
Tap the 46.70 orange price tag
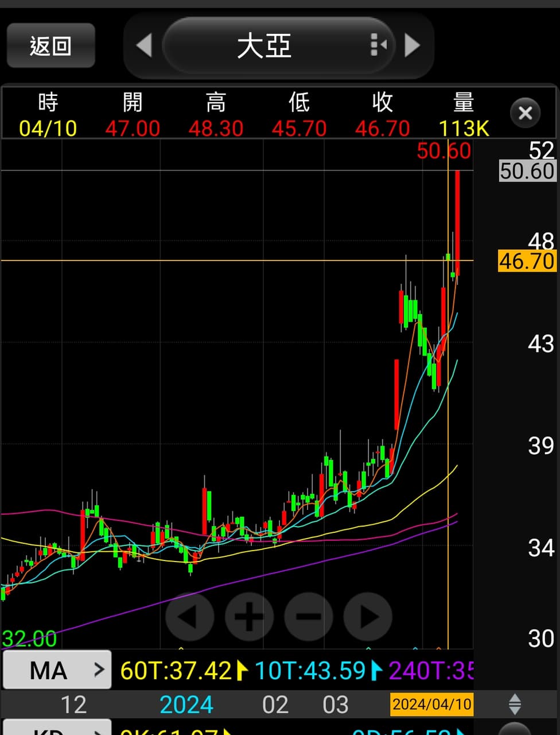pos(527,261)
